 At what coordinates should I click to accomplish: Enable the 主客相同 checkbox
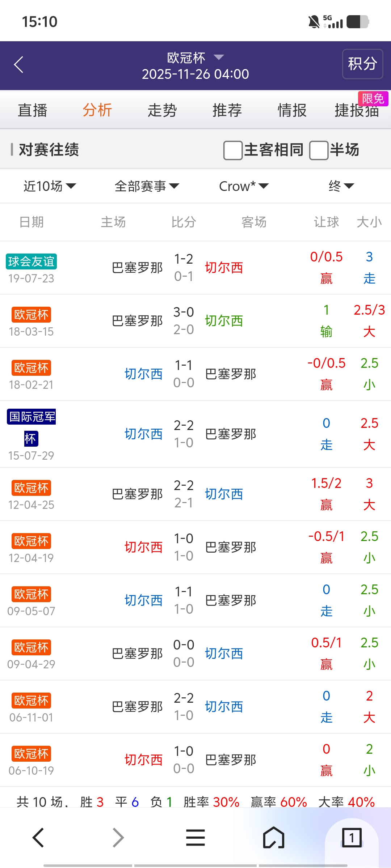click(233, 150)
